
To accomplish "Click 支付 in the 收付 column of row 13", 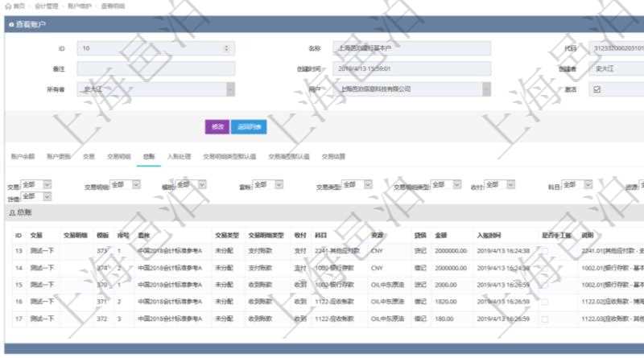I will click(300, 250).
